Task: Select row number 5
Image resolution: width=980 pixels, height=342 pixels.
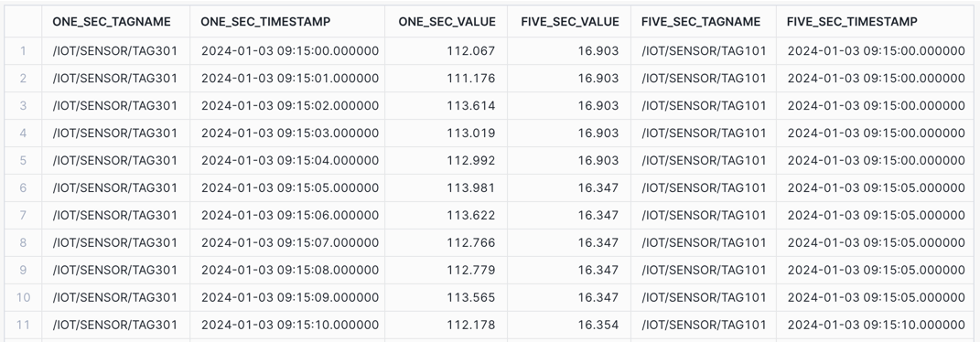Action: coord(23,160)
